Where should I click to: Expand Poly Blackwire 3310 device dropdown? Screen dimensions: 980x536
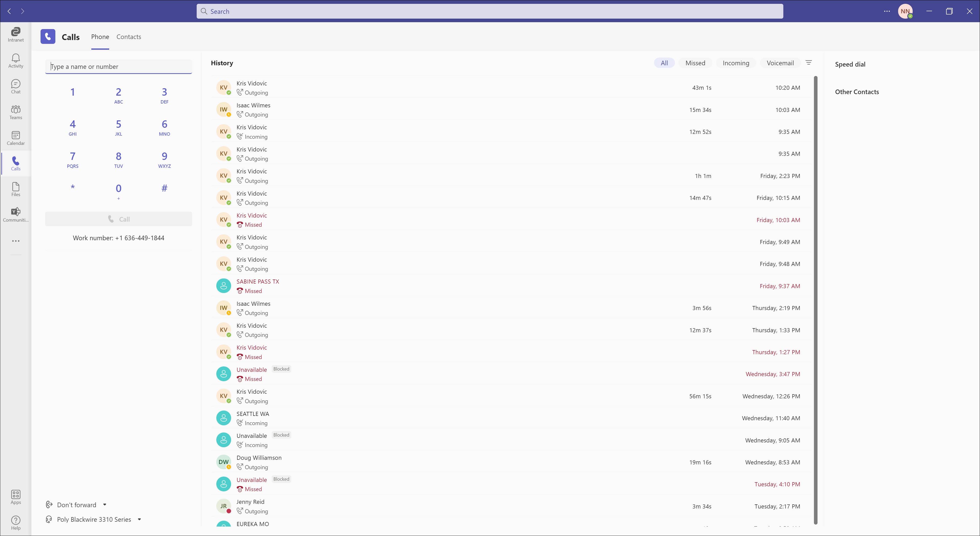[139, 519]
